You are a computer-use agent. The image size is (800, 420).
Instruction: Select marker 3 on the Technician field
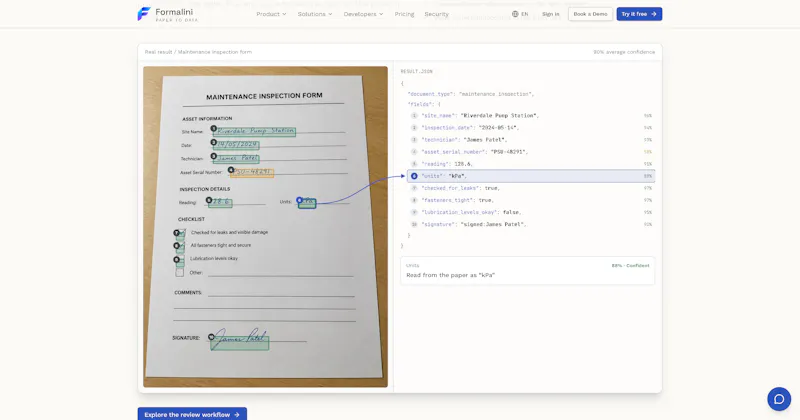click(214, 156)
